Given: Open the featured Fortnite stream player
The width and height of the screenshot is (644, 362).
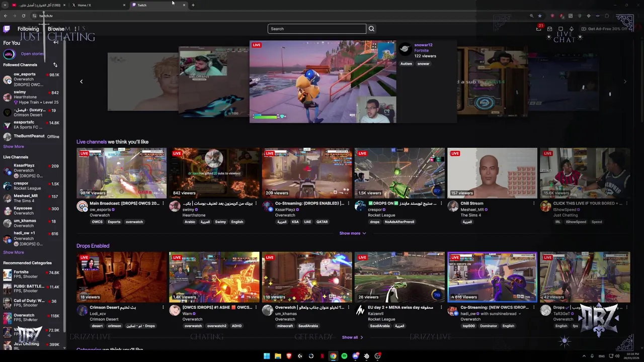Looking at the screenshot, I should pos(323,82).
